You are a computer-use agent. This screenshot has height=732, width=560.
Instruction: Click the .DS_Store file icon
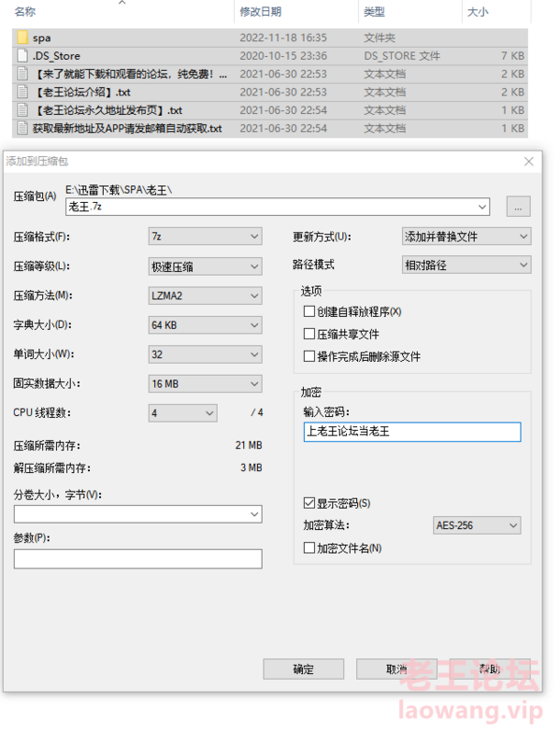22,55
